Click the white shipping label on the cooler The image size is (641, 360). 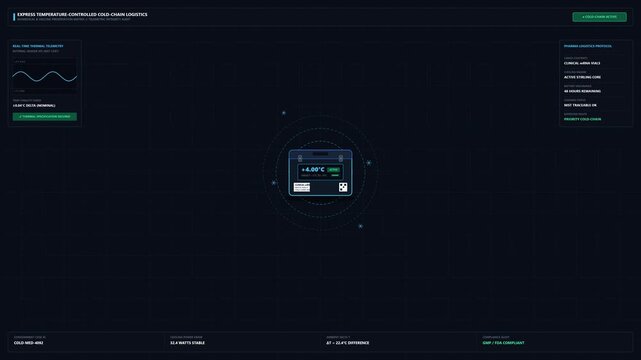(302, 187)
